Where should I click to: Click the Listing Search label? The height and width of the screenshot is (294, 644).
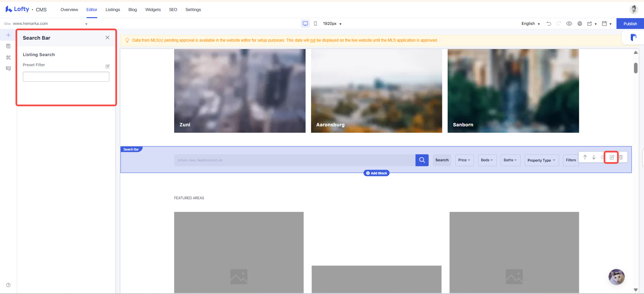point(39,54)
